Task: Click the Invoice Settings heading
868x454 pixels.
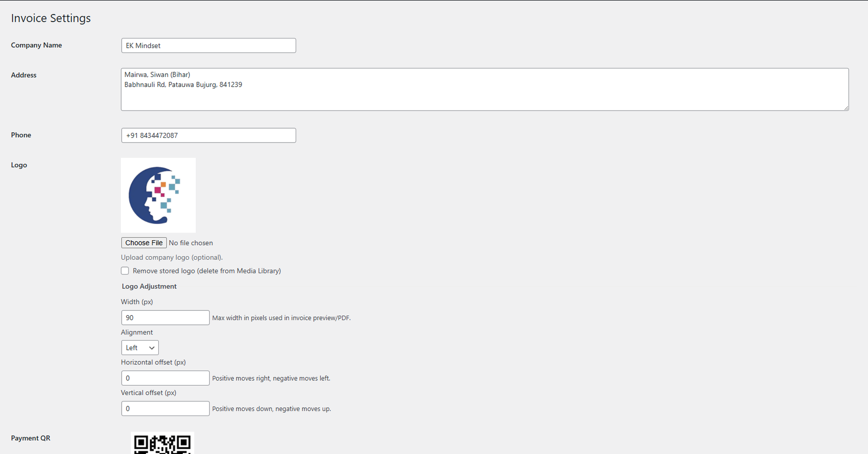Action: point(51,18)
